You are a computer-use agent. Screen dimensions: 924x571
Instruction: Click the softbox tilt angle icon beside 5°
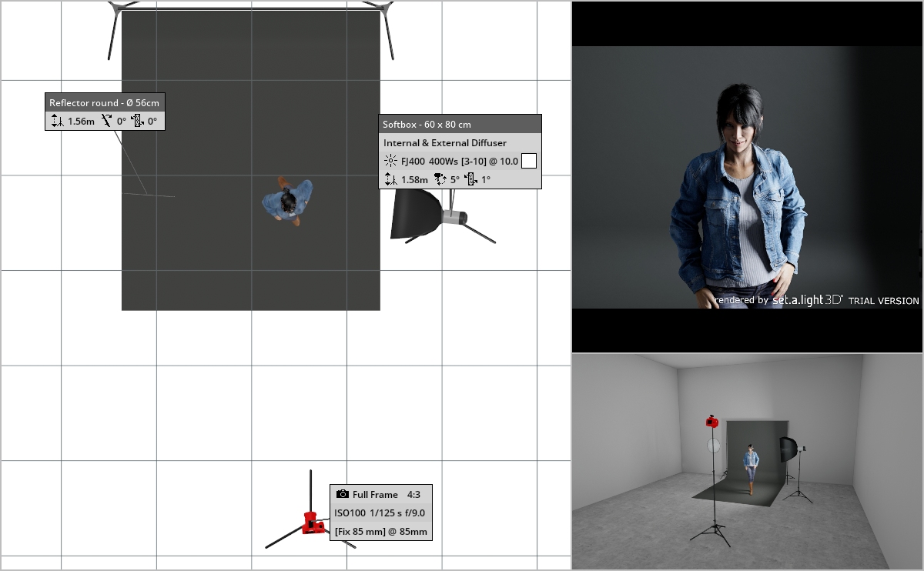(441, 180)
